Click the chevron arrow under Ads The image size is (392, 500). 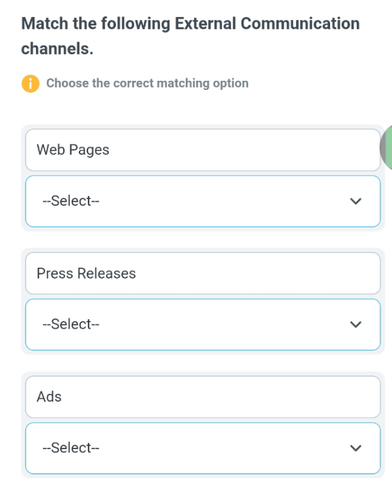click(356, 448)
